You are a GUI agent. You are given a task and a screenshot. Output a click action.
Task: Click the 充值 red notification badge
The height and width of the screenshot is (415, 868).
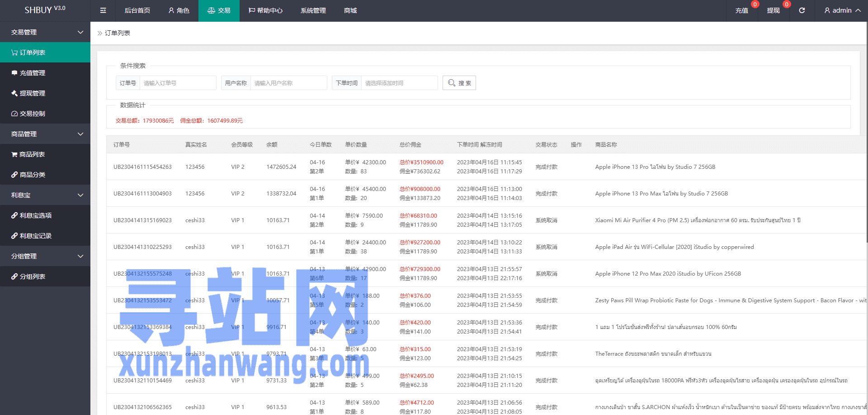(x=755, y=4)
